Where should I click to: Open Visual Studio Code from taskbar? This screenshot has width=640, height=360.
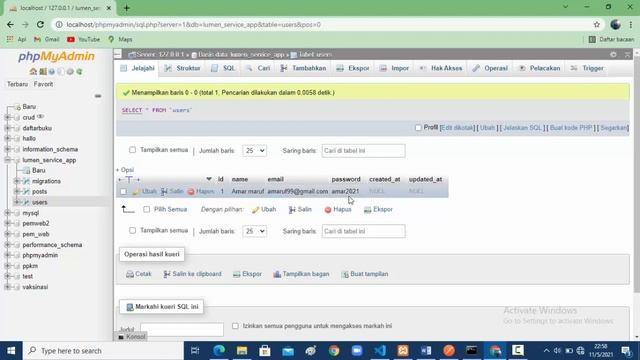coord(380,350)
